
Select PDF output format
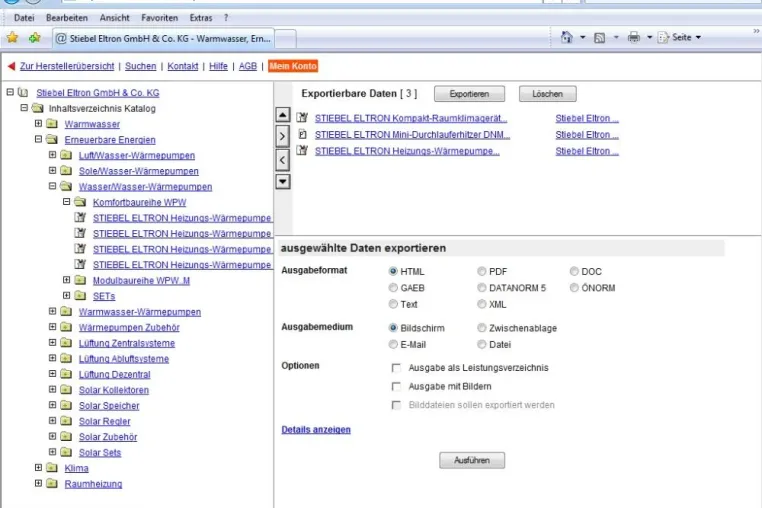[x=482, y=271]
